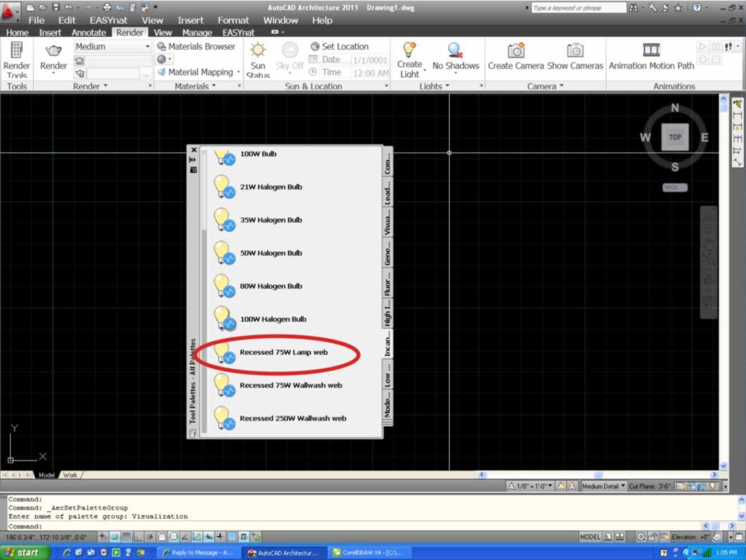Click the Create Light bulb icon

pos(410,50)
